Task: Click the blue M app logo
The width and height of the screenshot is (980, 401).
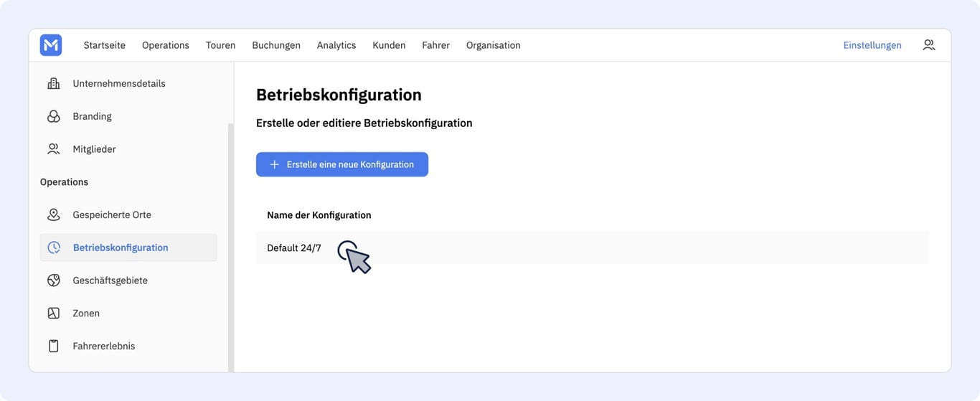Action: pos(51,45)
